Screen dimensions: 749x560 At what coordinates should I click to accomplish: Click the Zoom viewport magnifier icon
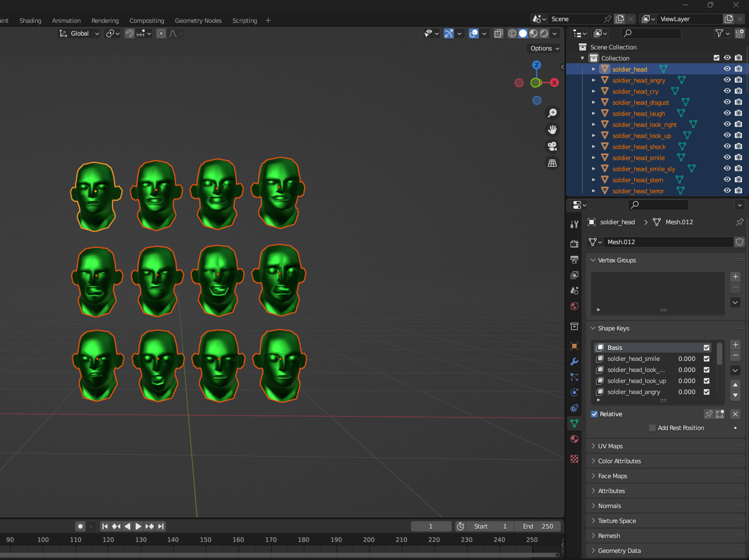pyautogui.click(x=552, y=113)
